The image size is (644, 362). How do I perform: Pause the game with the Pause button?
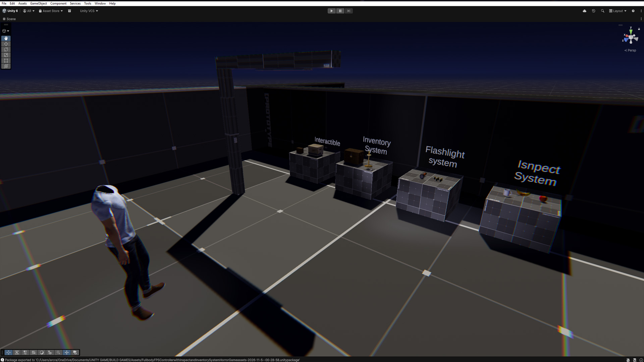click(x=340, y=11)
